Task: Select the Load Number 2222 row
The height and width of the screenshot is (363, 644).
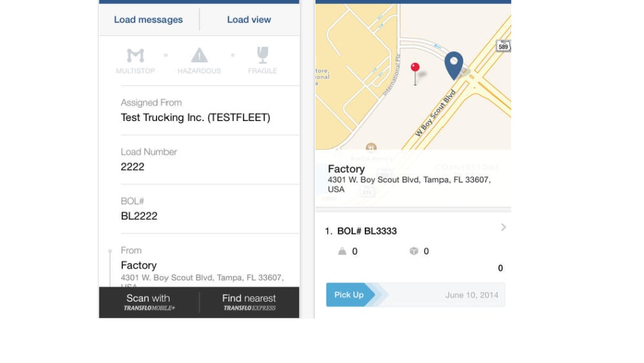Action: click(196, 160)
